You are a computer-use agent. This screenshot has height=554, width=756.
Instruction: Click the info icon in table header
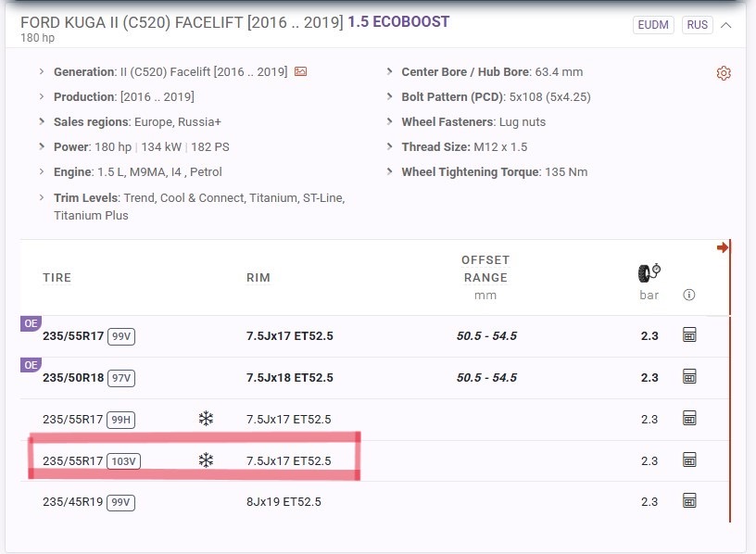point(688,295)
